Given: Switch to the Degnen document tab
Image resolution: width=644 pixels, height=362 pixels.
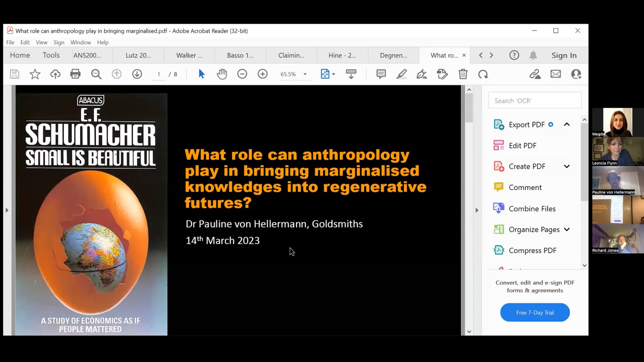Looking at the screenshot, I should 393,55.
